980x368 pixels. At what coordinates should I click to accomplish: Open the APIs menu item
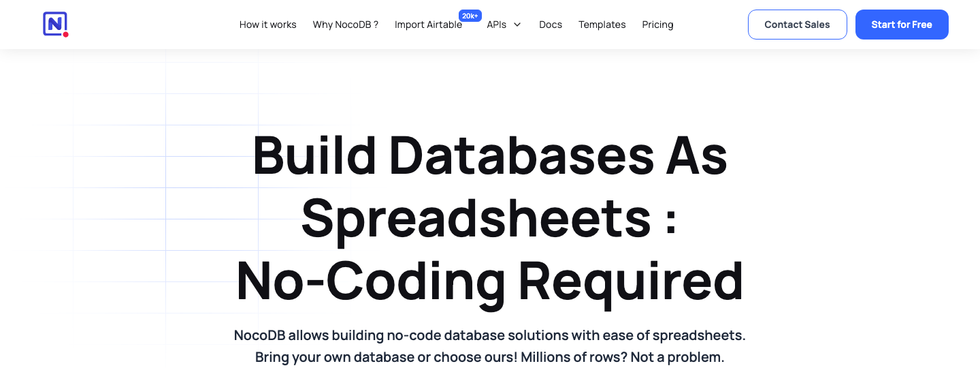(497, 25)
